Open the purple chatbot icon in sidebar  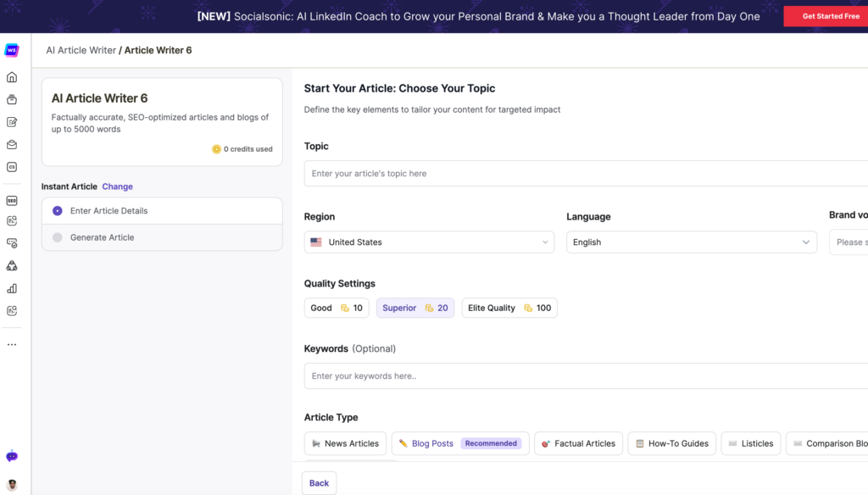click(x=12, y=456)
